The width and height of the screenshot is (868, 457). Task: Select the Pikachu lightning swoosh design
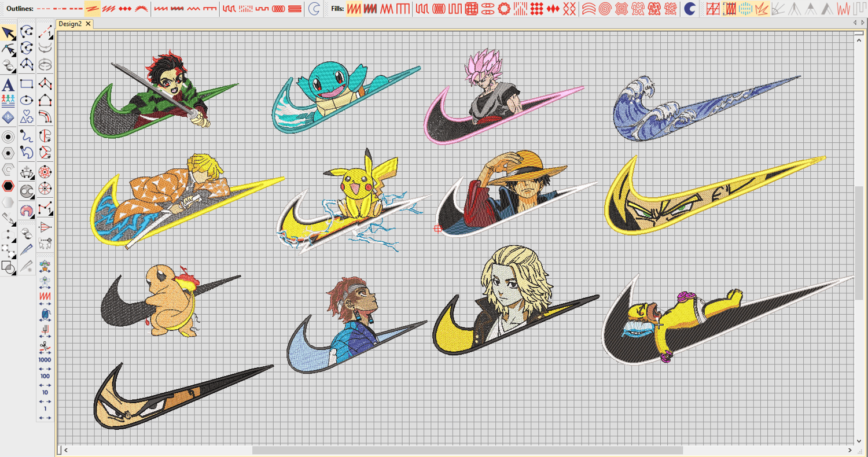(354, 201)
